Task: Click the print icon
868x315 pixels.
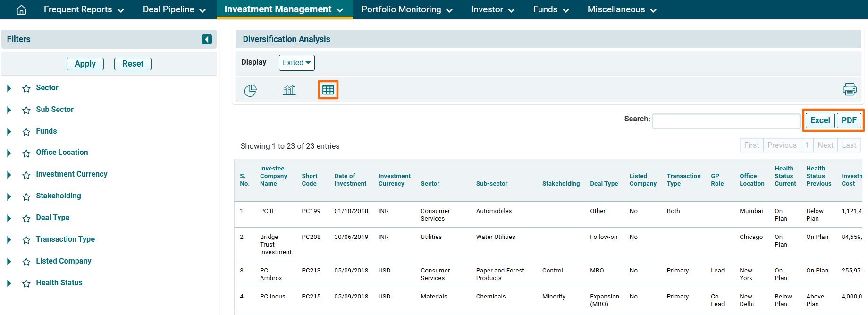Action: [x=849, y=89]
